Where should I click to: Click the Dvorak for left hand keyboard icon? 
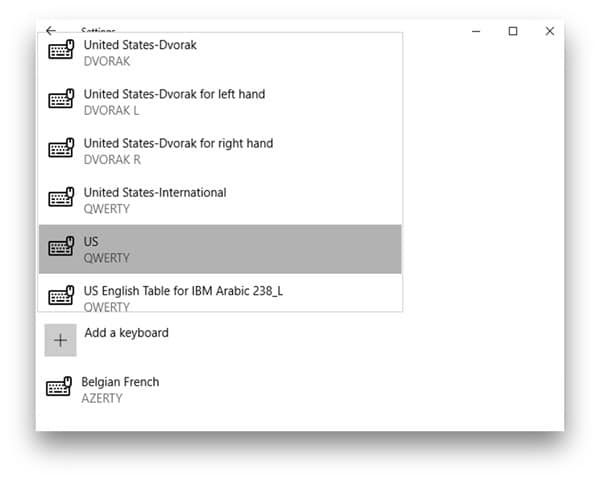tap(62, 100)
